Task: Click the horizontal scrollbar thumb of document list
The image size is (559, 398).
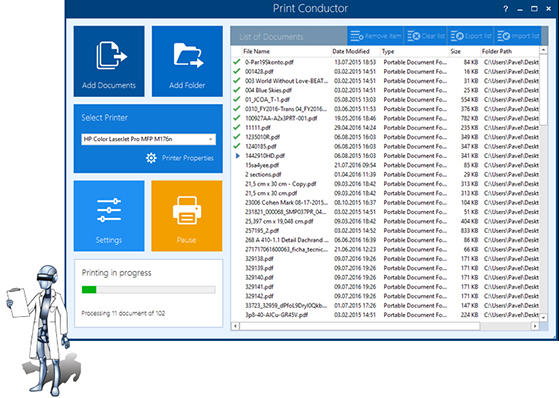Action: coord(360,326)
